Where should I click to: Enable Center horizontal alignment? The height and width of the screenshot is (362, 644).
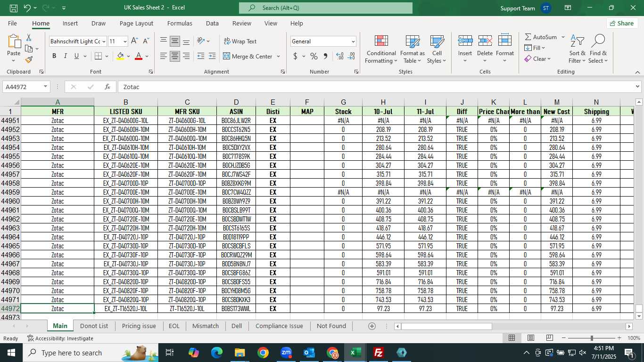(175, 56)
